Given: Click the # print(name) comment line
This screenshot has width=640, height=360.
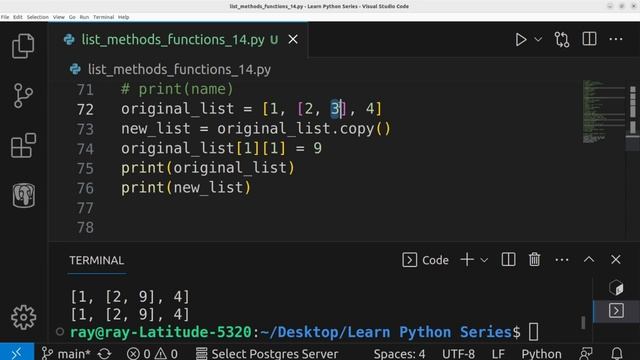Looking at the screenshot, I should point(177,89).
